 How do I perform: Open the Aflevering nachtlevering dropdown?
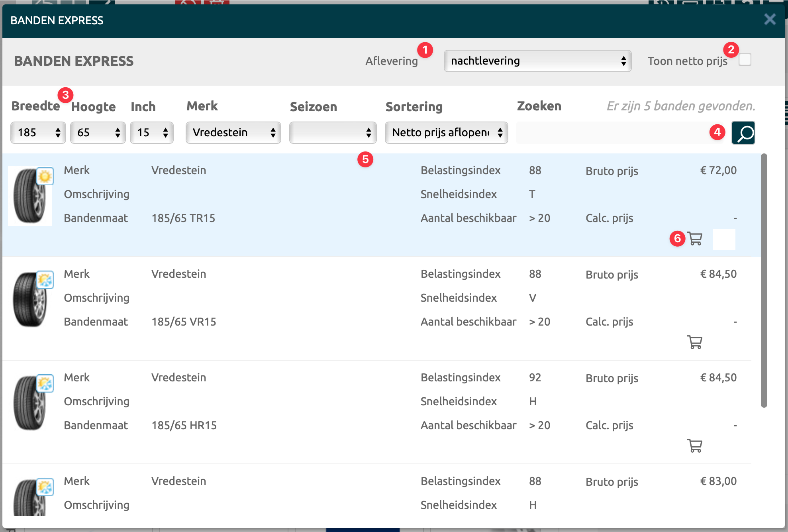pyautogui.click(x=537, y=61)
